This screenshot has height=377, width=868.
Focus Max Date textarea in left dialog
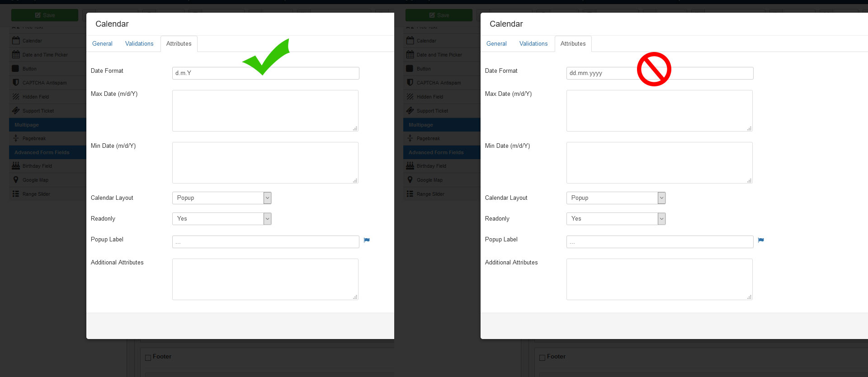[265, 111]
